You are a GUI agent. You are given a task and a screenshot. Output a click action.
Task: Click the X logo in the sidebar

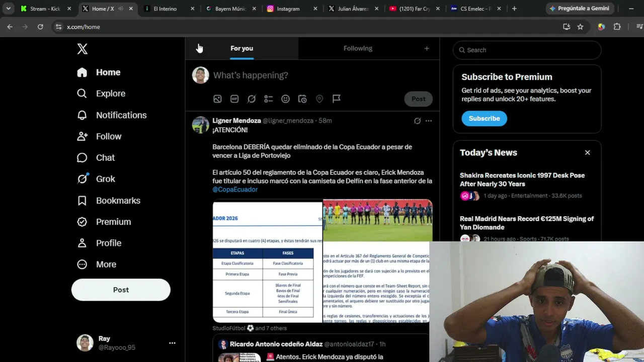[83, 49]
